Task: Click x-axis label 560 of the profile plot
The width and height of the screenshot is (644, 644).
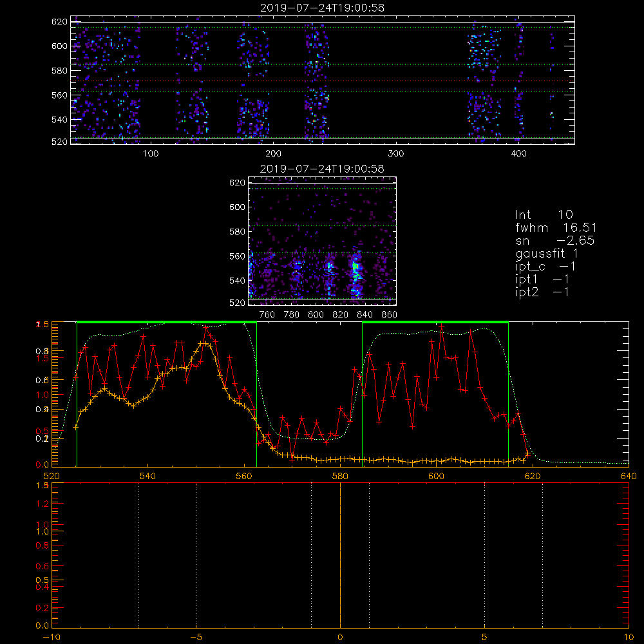Action: [244, 476]
